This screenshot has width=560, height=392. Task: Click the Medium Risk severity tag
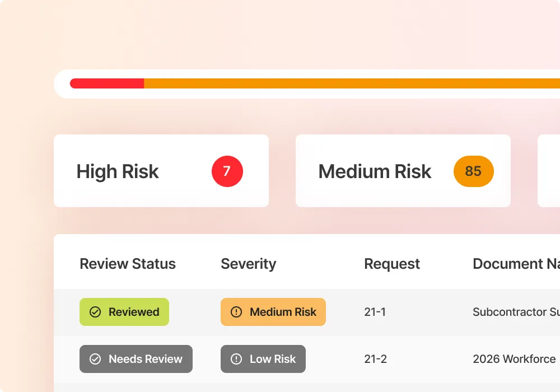pos(273,312)
